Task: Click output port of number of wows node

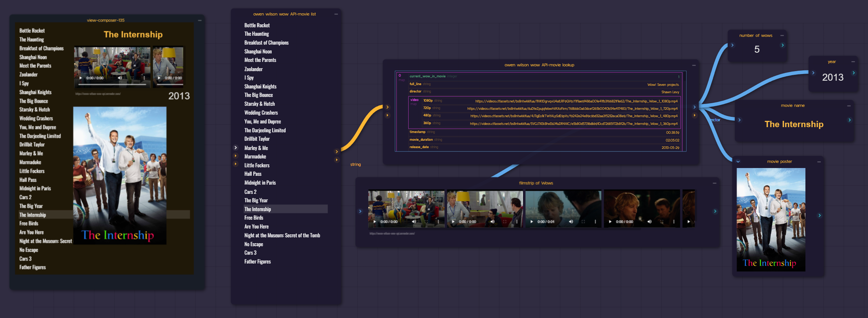Action: [782, 45]
